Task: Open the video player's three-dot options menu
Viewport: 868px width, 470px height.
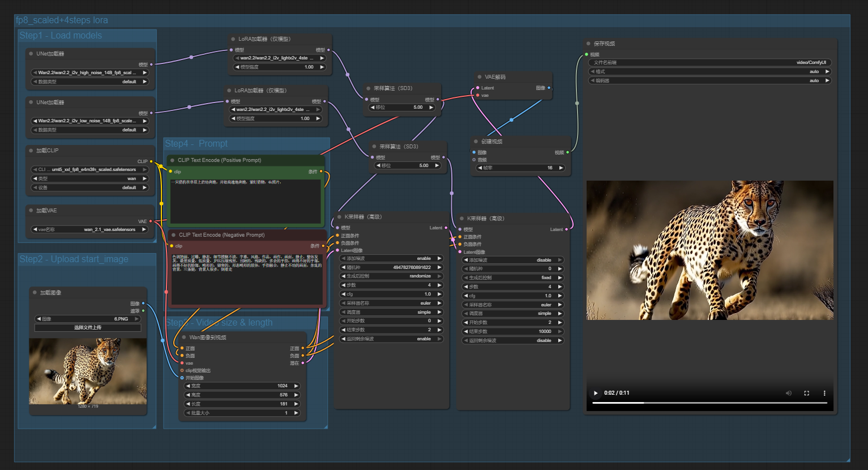Action: [824, 393]
